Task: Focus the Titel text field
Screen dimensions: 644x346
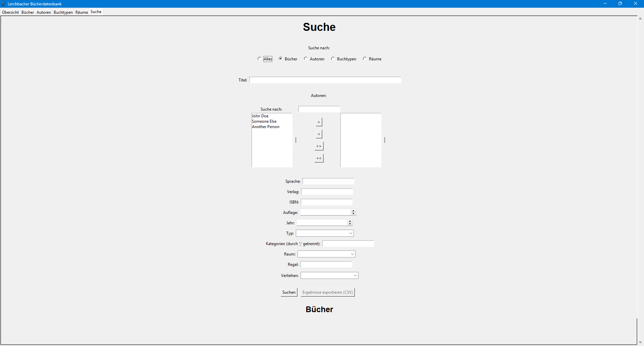Action: pos(325,80)
